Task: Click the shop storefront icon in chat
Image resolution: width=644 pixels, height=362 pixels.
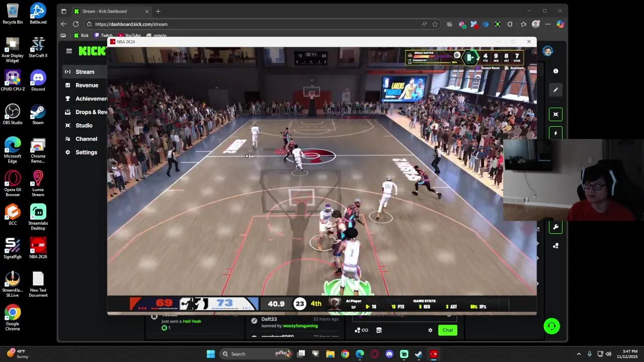Action: (x=379, y=330)
